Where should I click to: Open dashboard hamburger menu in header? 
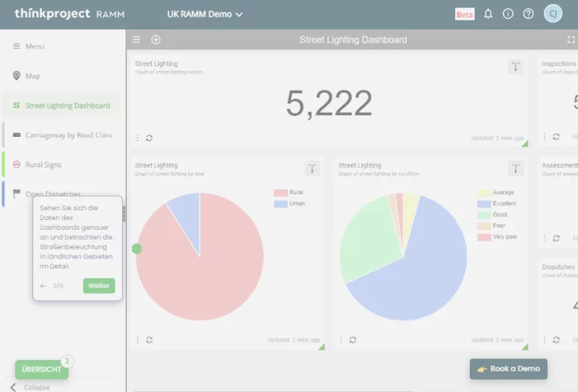point(137,40)
